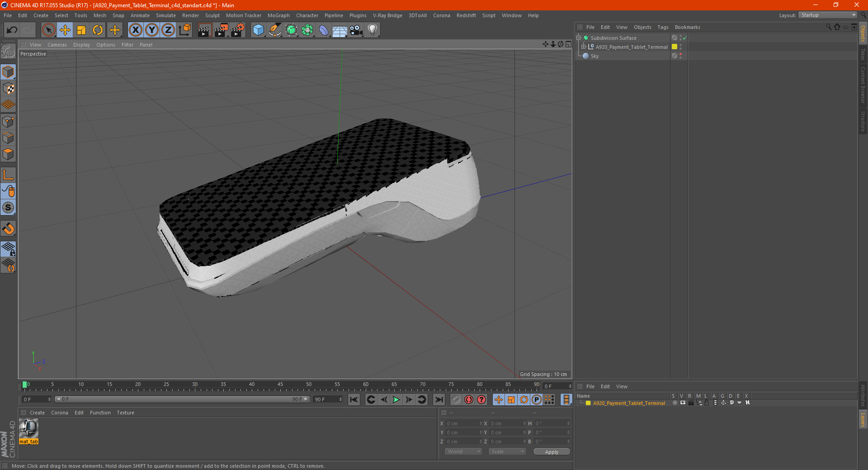868x470 pixels.
Task: Add a Cube primitive object
Action: (x=258, y=30)
